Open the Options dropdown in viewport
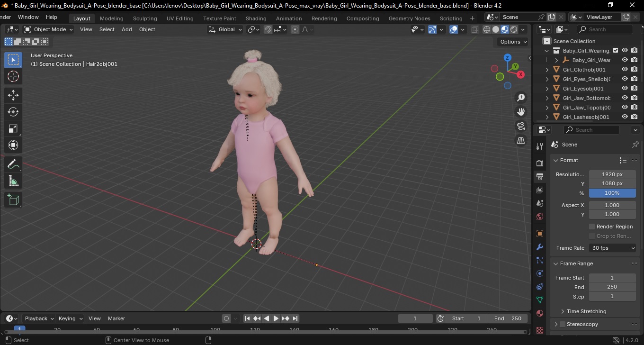The image size is (644, 345). pyautogui.click(x=513, y=42)
